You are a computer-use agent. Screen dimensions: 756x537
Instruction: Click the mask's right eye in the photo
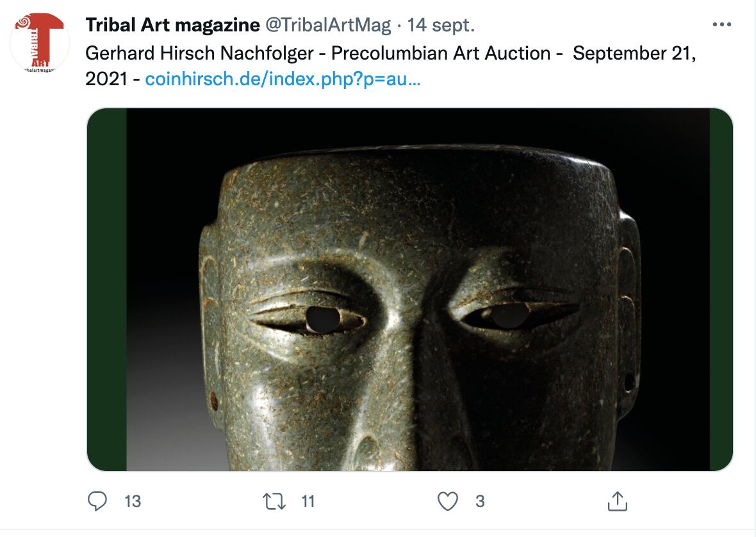click(509, 314)
